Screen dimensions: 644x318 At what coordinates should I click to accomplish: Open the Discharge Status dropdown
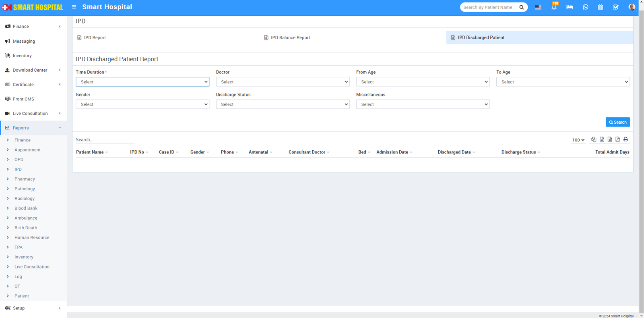(x=283, y=104)
